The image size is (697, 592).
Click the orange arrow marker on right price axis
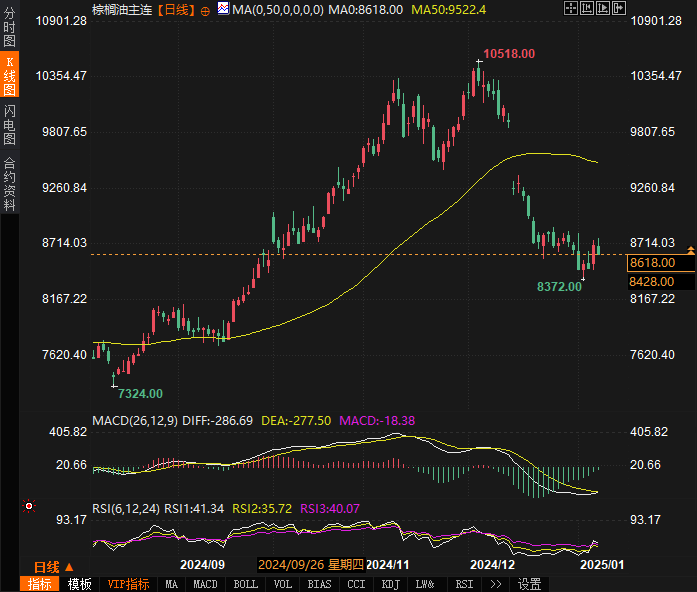point(690,247)
